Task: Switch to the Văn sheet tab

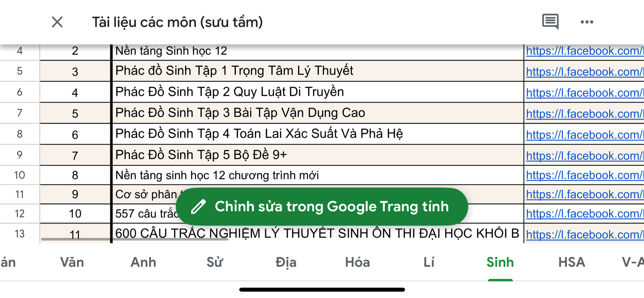Action: 72,262
